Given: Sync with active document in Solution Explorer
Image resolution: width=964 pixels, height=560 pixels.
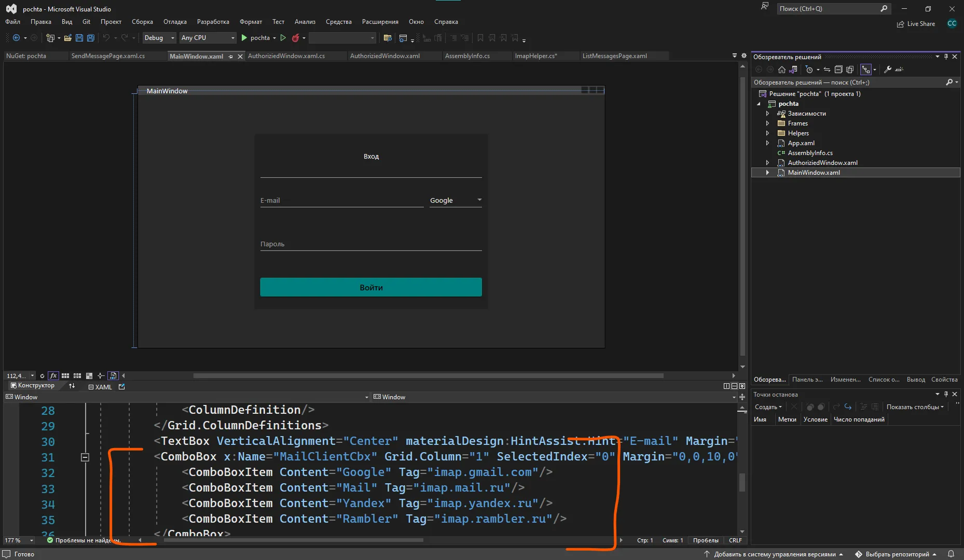Looking at the screenshot, I should point(827,69).
